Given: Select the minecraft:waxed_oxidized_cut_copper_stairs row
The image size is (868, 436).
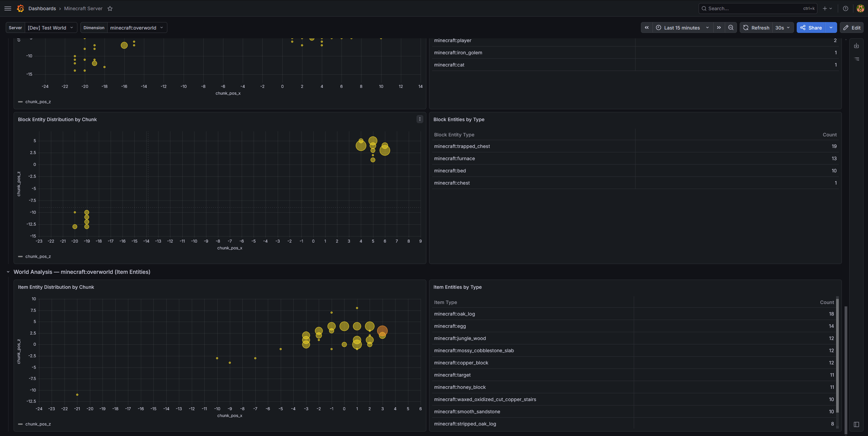Looking at the screenshot, I should tap(633, 399).
